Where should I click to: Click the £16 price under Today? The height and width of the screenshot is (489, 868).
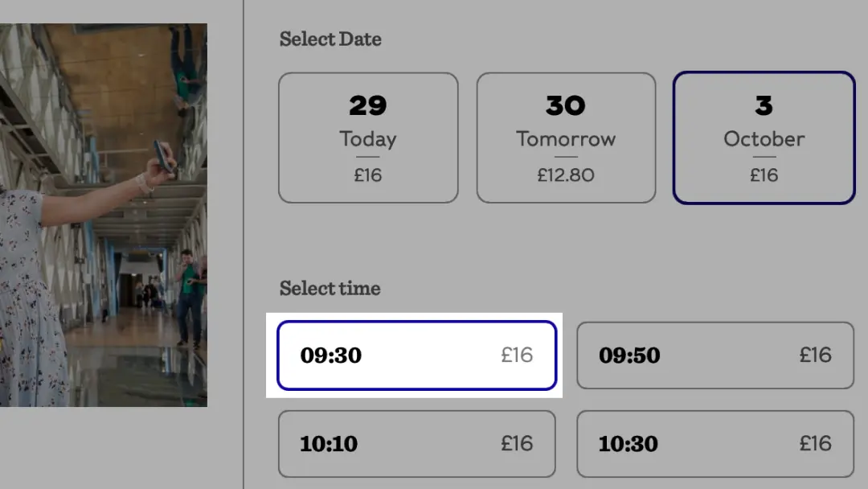pos(368,175)
